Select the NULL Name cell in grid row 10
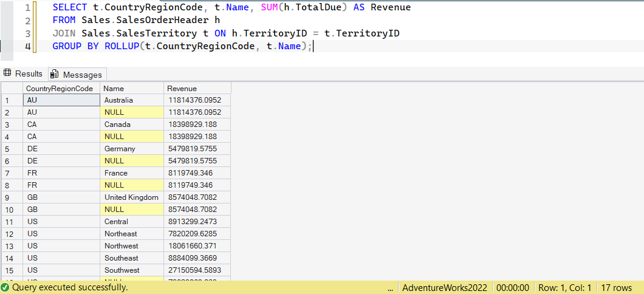 tap(132, 210)
